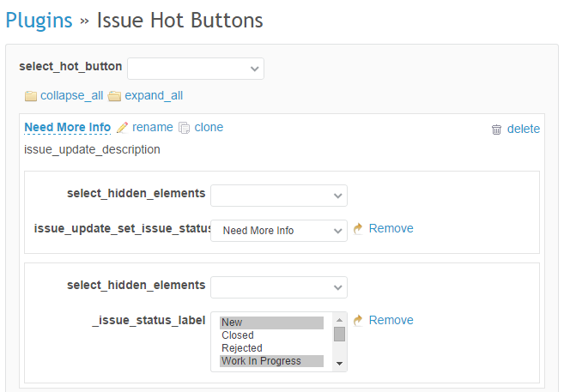Click the rename link

[153, 127]
